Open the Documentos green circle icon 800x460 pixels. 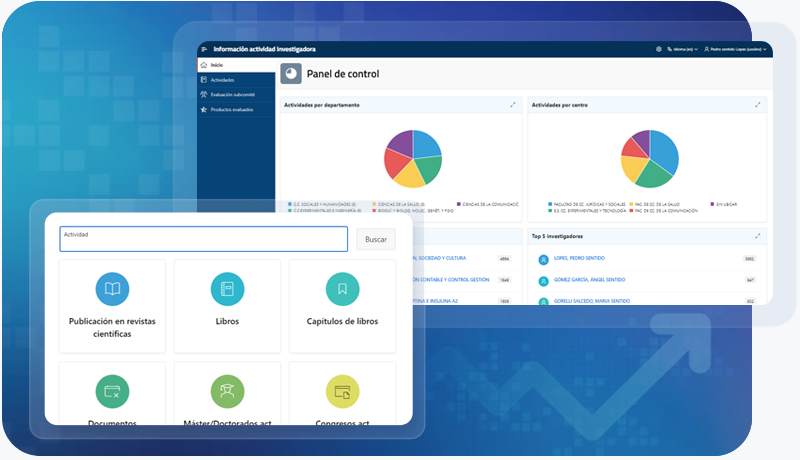(112, 391)
